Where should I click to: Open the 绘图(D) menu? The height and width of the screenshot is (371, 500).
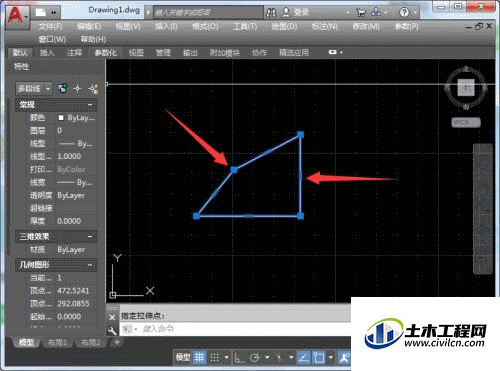click(x=284, y=27)
